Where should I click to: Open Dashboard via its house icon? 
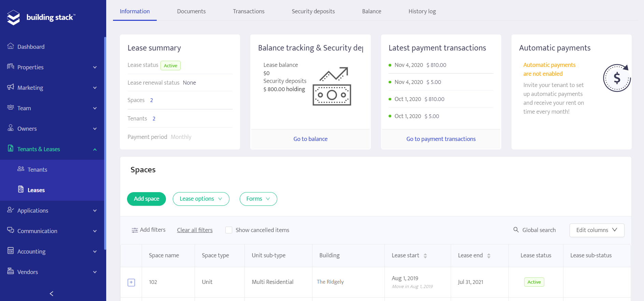pyautogui.click(x=11, y=46)
